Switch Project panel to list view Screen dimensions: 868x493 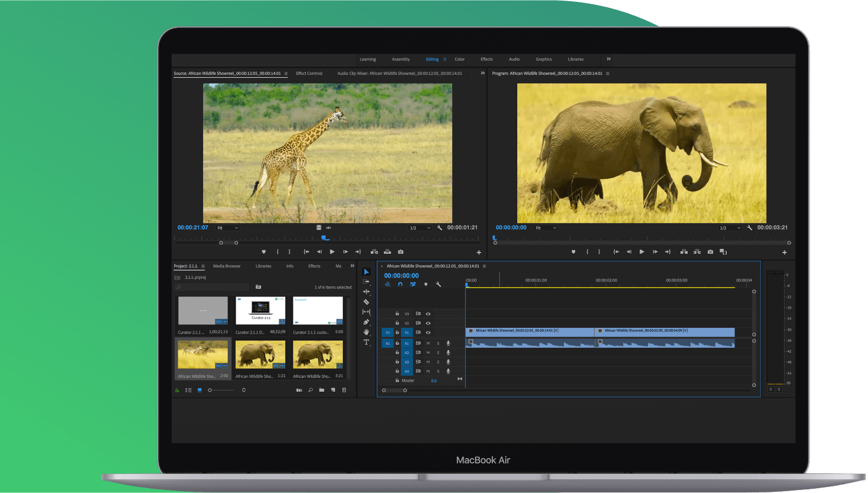pos(188,390)
